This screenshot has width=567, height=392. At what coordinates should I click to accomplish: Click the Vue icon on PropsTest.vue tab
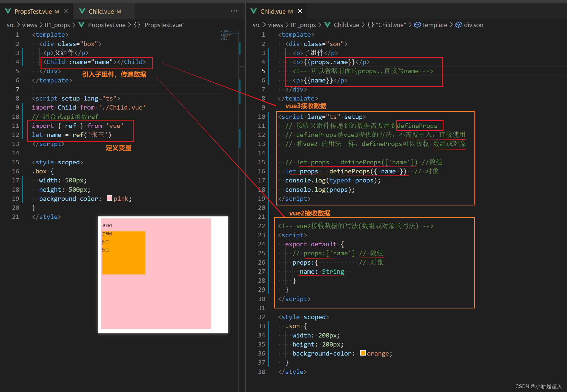pyautogui.click(x=8, y=11)
